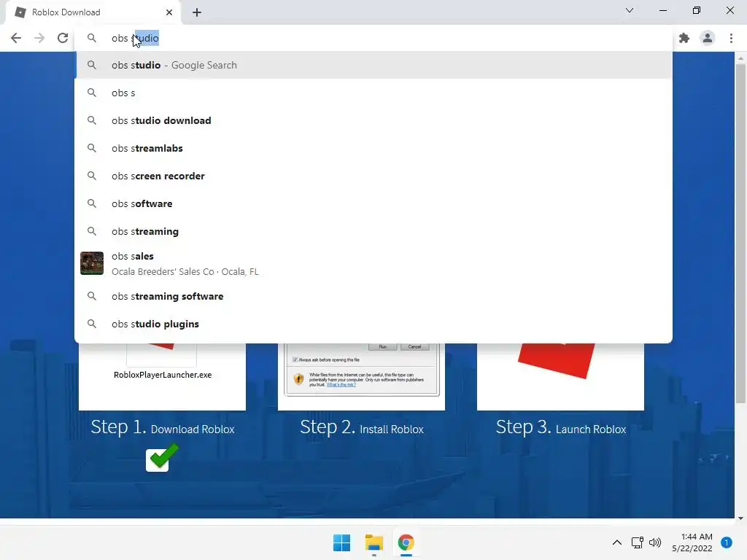Click the obs sales thumbnail image
The width and height of the screenshot is (747, 560).
point(91,263)
